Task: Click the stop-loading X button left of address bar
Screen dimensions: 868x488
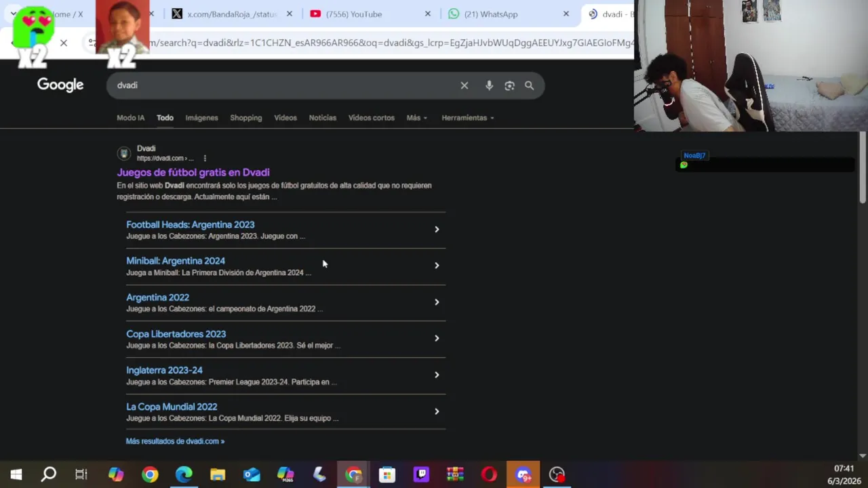Action: [64, 43]
